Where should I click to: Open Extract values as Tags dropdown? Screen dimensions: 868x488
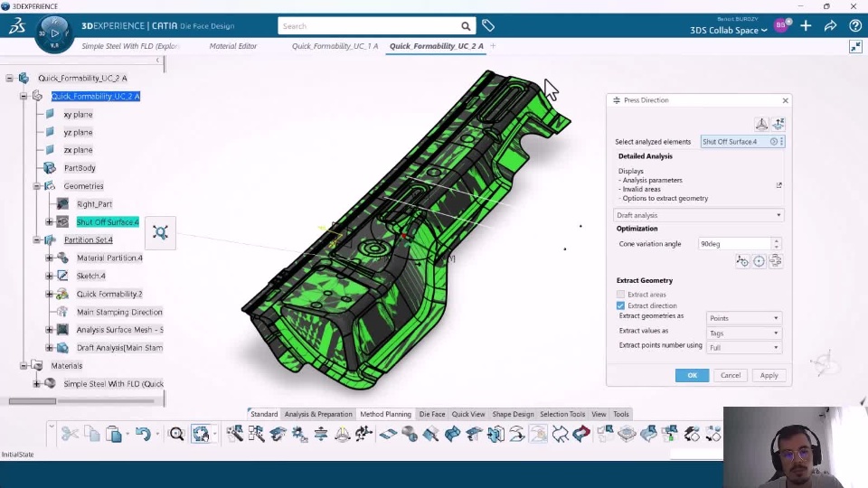[x=744, y=333]
